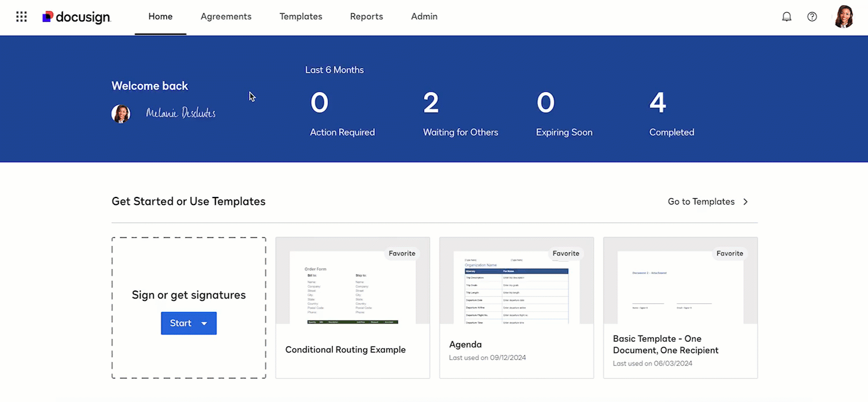Expand the Start button dropdown arrow
Image resolution: width=868 pixels, height=402 pixels.
pyautogui.click(x=204, y=323)
